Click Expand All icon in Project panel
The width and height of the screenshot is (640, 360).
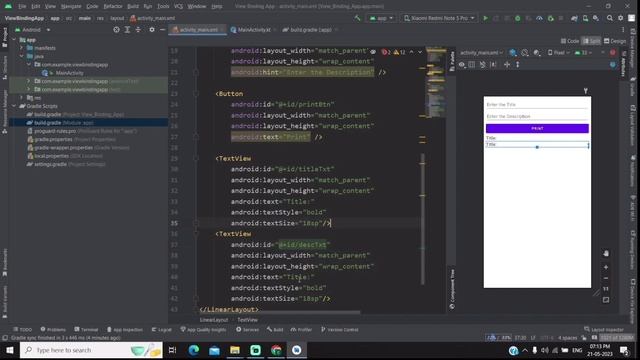(x=127, y=29)
